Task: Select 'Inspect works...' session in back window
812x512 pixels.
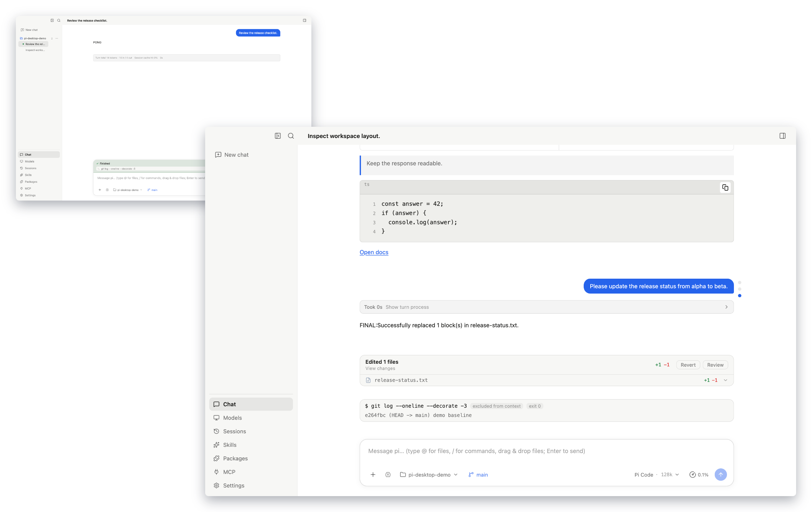Action: pyautogui.click(x=35, y=50)
